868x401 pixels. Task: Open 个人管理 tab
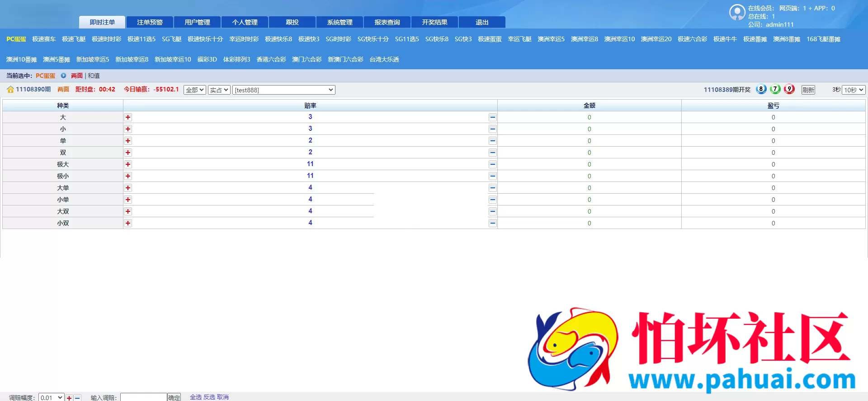coord(245,22)
